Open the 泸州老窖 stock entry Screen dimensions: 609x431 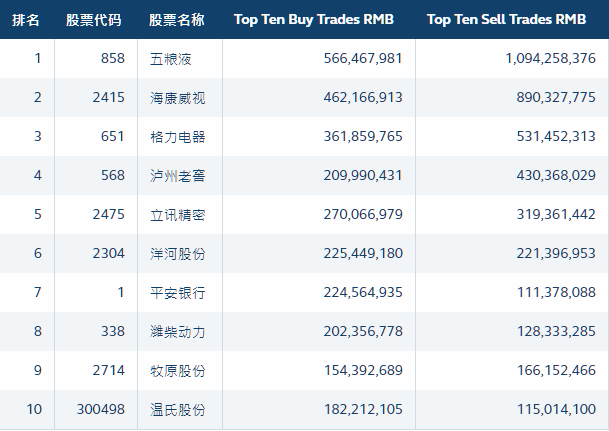[x=177, y=176]
